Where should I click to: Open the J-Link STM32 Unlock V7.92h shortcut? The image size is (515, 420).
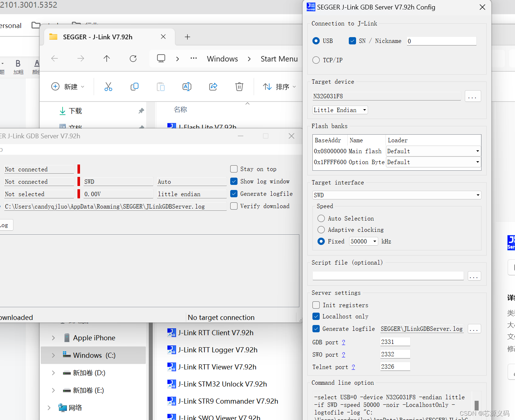[217, 384]
